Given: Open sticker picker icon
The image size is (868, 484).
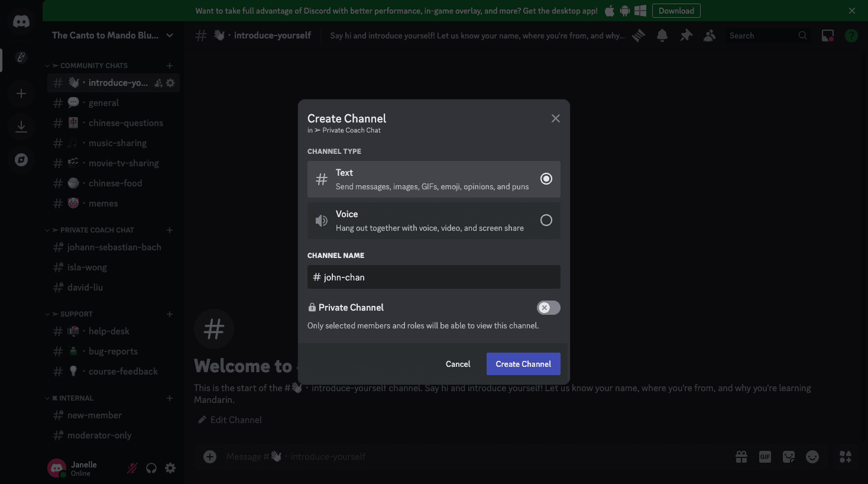Looking at the screenshot, I should (789, 457).
